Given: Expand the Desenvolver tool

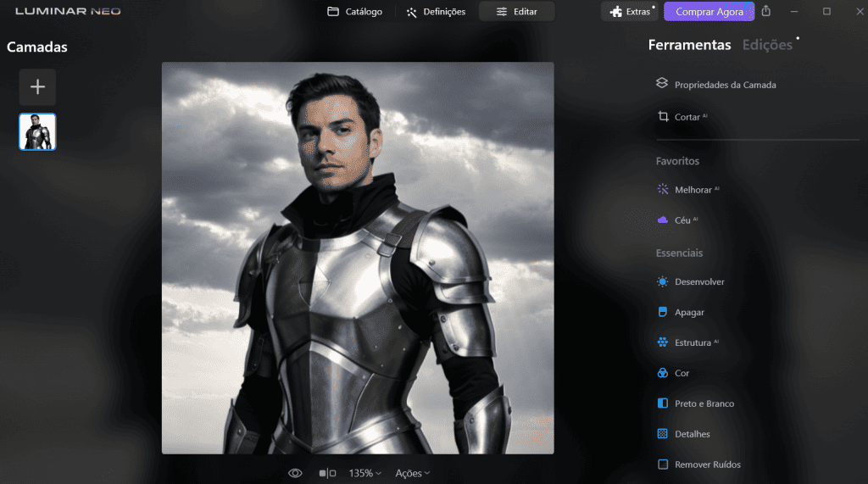Looking at the screenshot, I should 699,281.
